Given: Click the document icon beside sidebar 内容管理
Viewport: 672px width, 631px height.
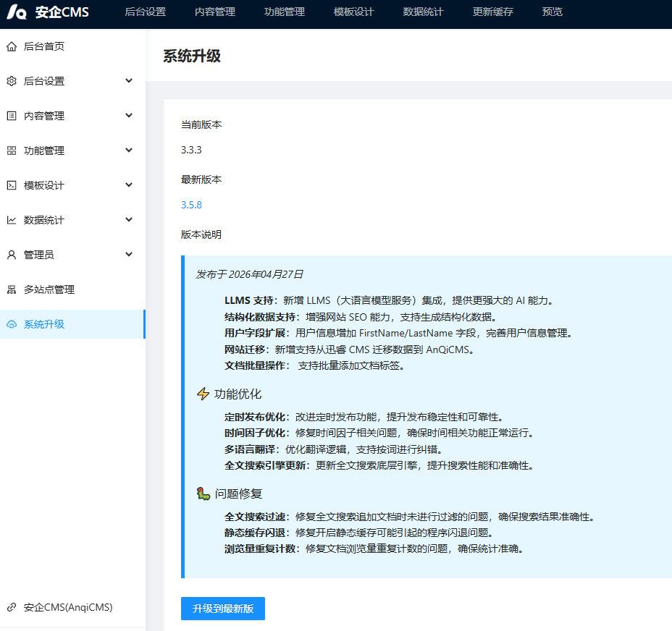Looking at the screenshot, I should [12, 116].
